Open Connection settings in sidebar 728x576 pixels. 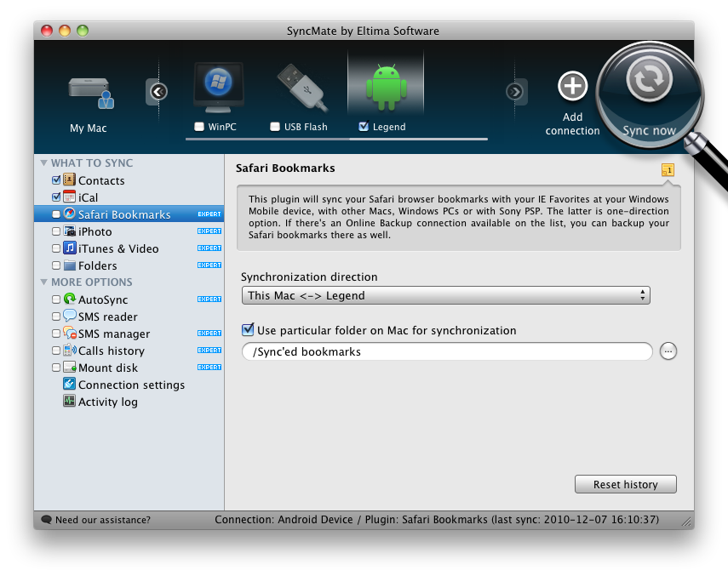click(131, 385)
